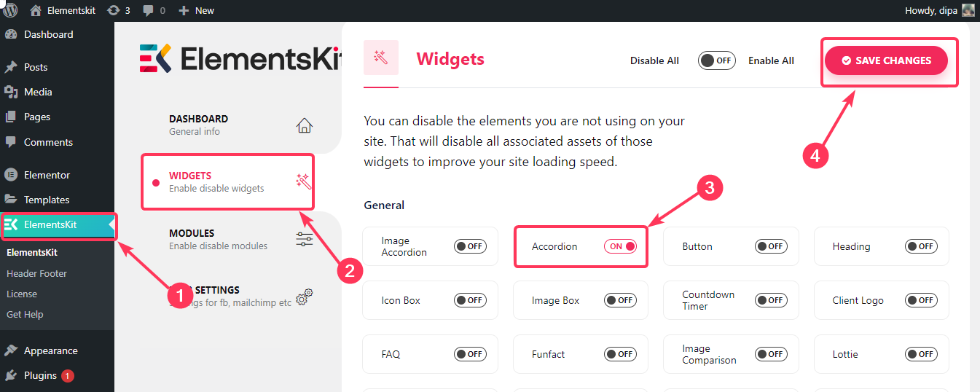Open the Get Help link

click(x=25, y=314)
